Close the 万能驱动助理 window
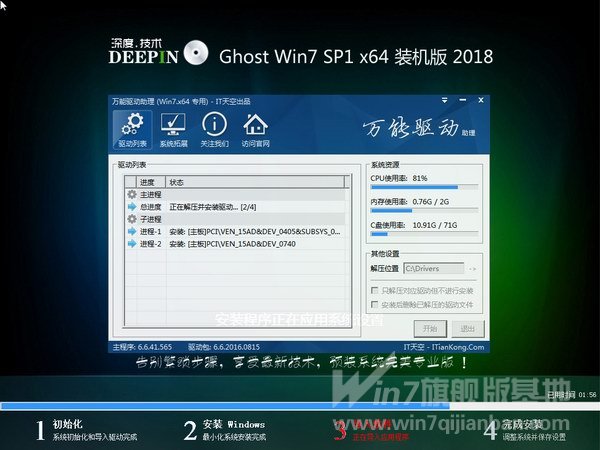The width and height of the screenshot is (600, 450). pos(481,100)
